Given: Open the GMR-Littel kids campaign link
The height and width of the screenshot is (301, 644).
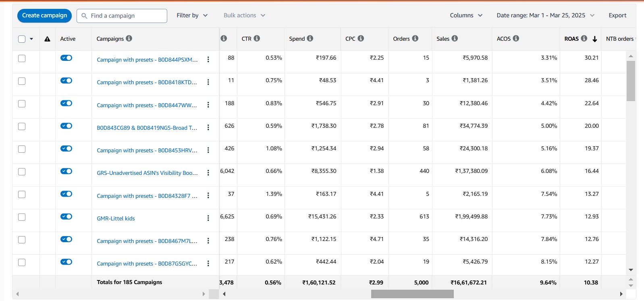Looking at the screenshot, I should (x=116, y=218).
